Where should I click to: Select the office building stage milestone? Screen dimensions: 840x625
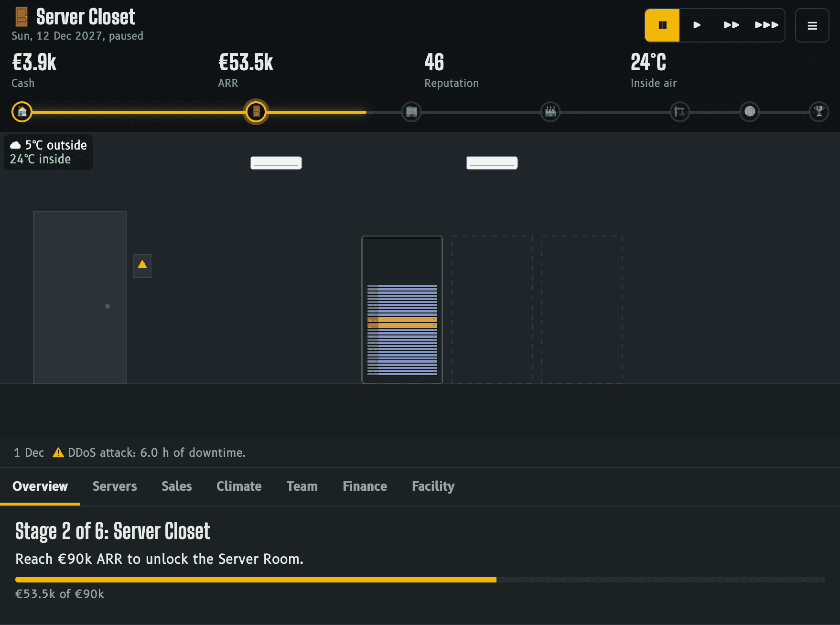411,112
